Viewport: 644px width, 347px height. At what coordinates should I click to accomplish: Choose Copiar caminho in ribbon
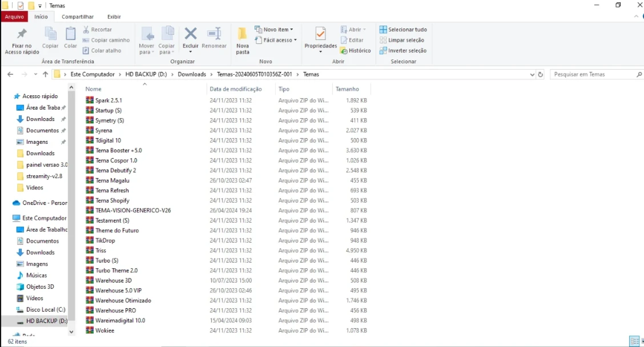pos(106,40)
